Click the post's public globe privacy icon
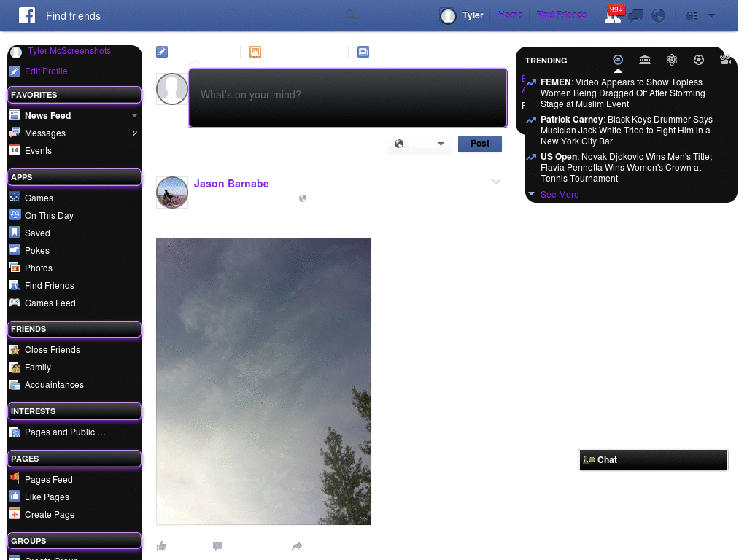Viewport: 747px width, 560px height. pos(303,198)
